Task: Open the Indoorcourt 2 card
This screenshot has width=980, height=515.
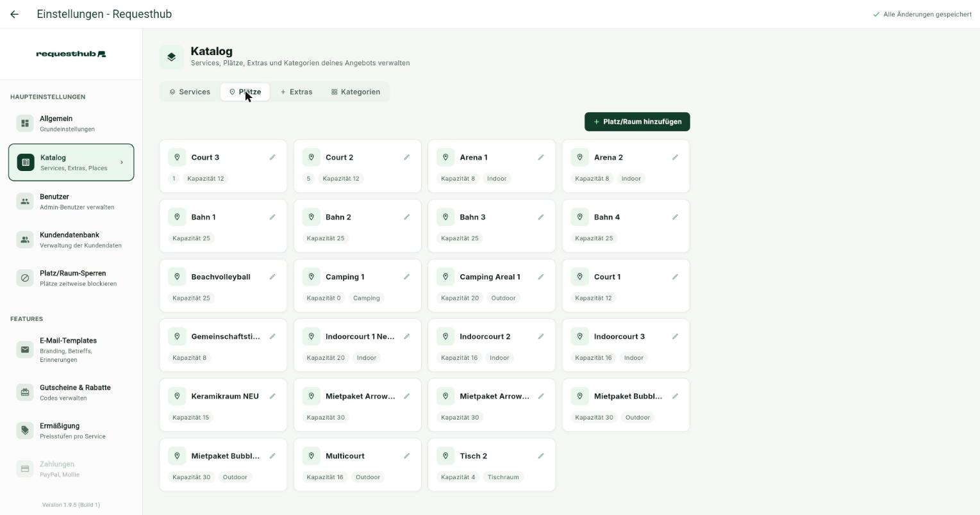Action: click(492, 345)
